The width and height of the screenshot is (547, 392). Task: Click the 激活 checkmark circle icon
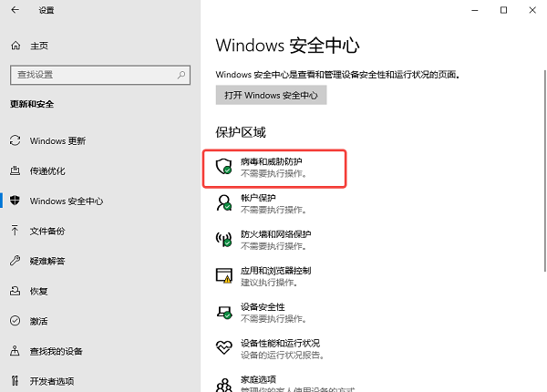pyautogui.click(x=15, y=321)
